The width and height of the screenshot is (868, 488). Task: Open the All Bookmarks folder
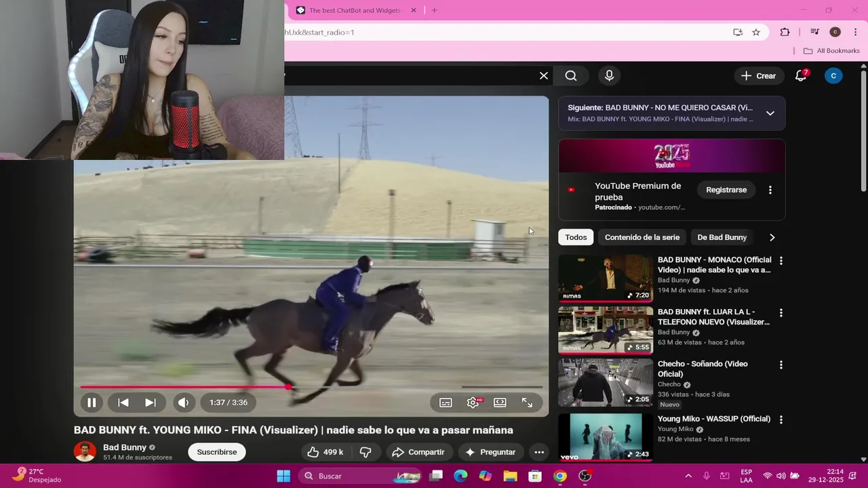click(x=831, y=51)
